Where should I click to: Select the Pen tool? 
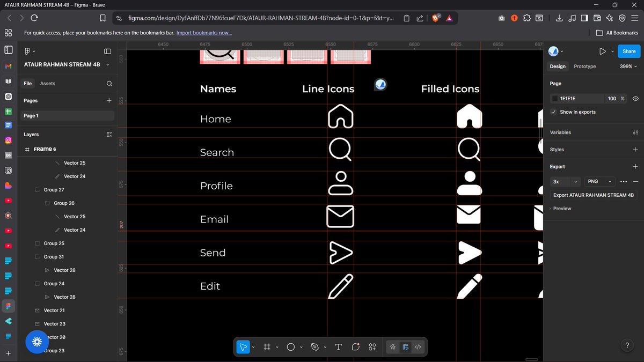click(x=316, y=347)
